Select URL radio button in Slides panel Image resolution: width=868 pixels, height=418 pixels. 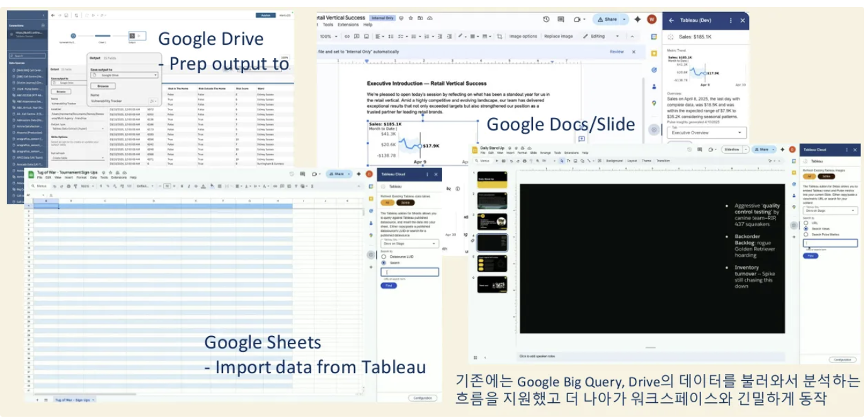[x=807, y=223]
